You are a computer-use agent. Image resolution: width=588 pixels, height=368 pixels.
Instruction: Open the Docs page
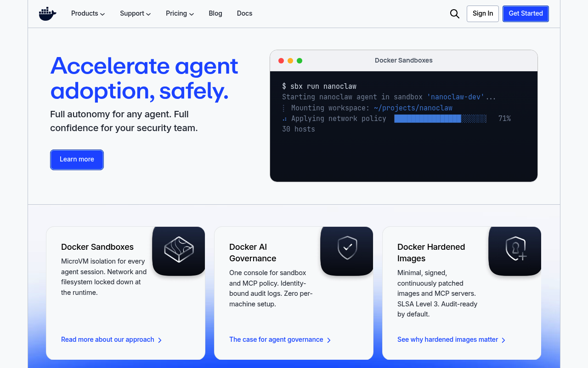tap(244, 13)
